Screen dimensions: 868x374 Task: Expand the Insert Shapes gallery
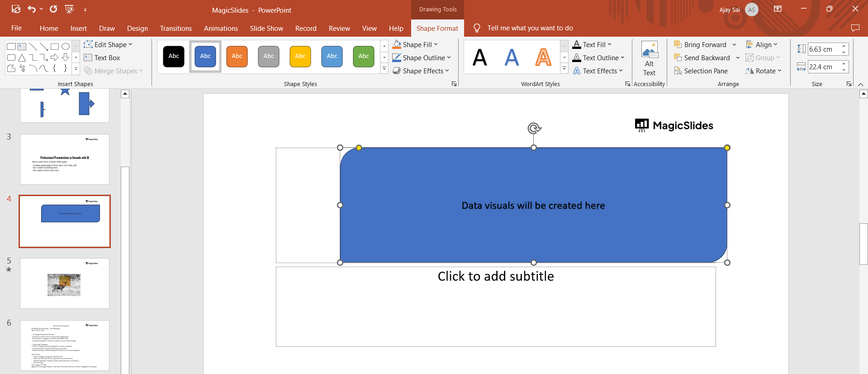(76, 69)
